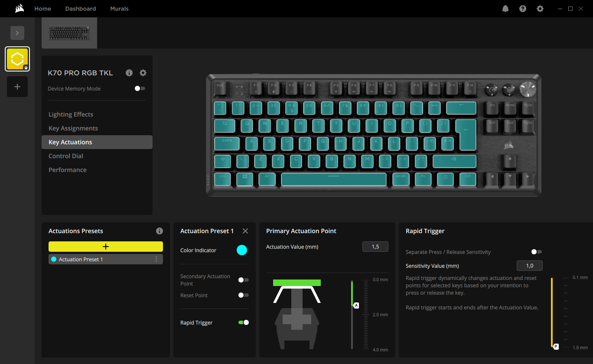Image resolution: width=593 pixels, height=364 pixels.
Task: Select the Windows logo key
Action: click(245, 179)
